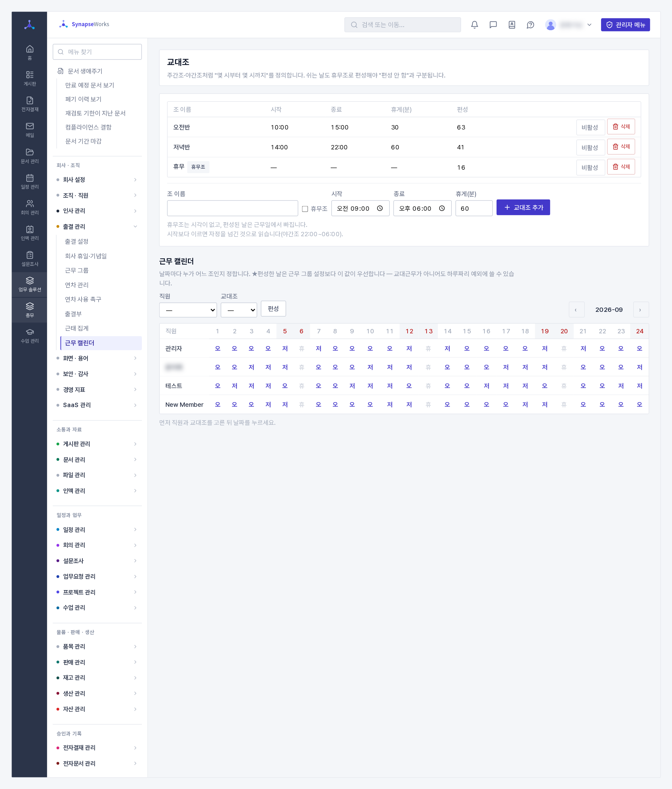Image resolution: width=672 pixels, height=789 pixels.
Task: Click the 교대조 추가 button
Action: 523,208
